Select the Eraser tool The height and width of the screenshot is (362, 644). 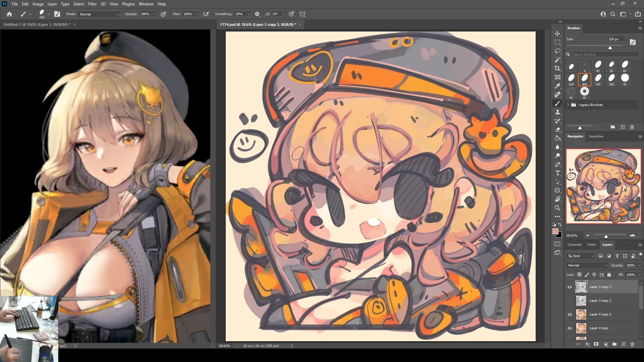click(557, 129)
